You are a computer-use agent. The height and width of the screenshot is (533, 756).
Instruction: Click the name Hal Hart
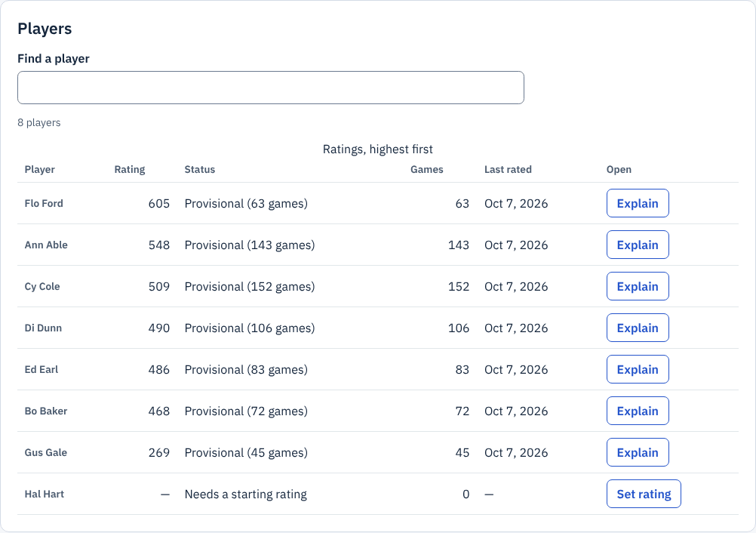tap(45, 494)
